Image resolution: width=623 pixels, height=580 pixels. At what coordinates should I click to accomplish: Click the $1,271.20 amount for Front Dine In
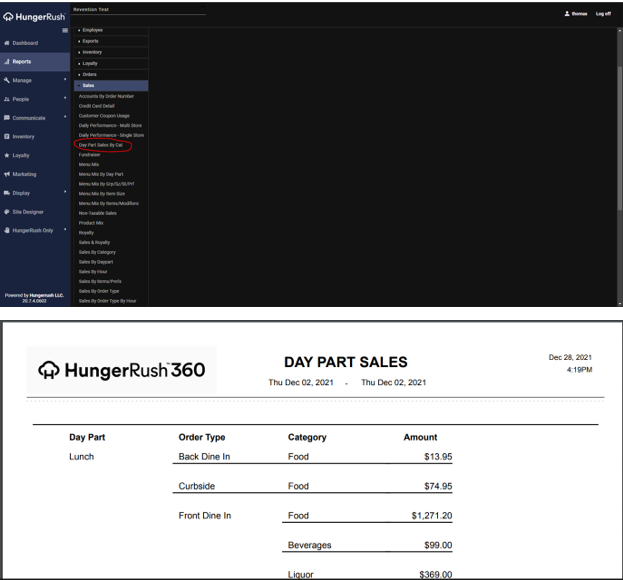[431, 516]
